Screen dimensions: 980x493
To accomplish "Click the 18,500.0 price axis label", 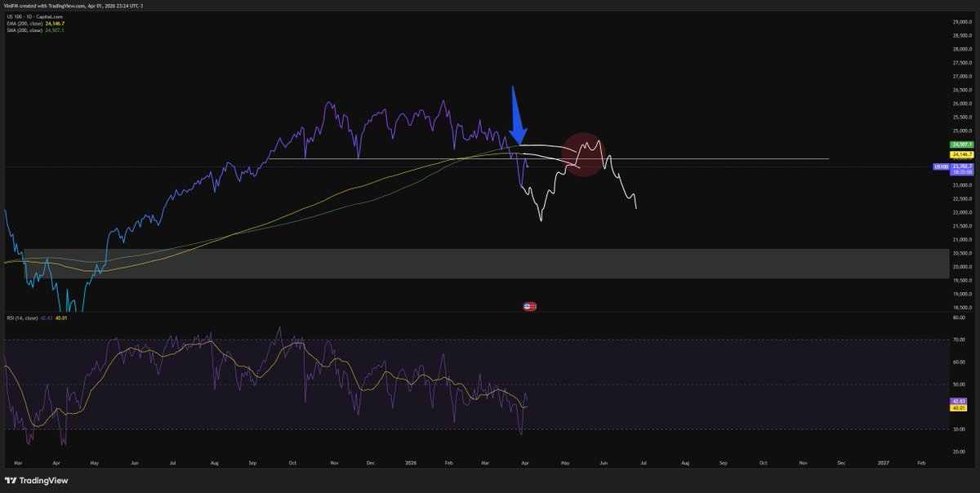I will 960,308.
